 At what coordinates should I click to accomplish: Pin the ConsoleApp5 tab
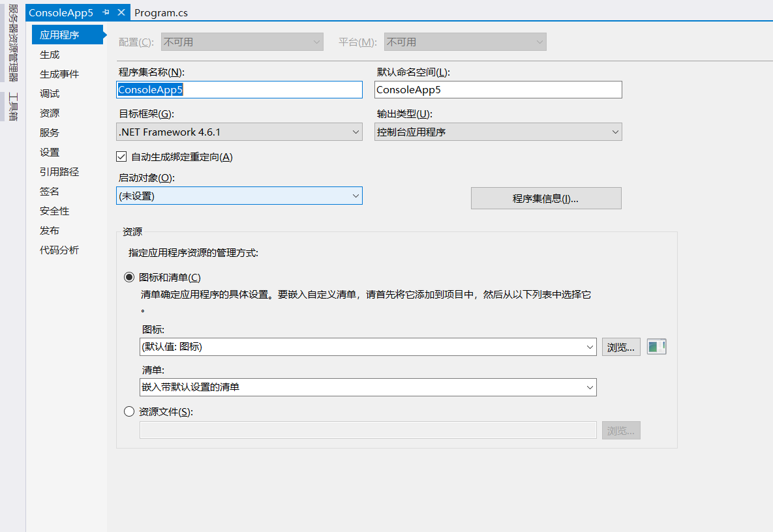106,12
